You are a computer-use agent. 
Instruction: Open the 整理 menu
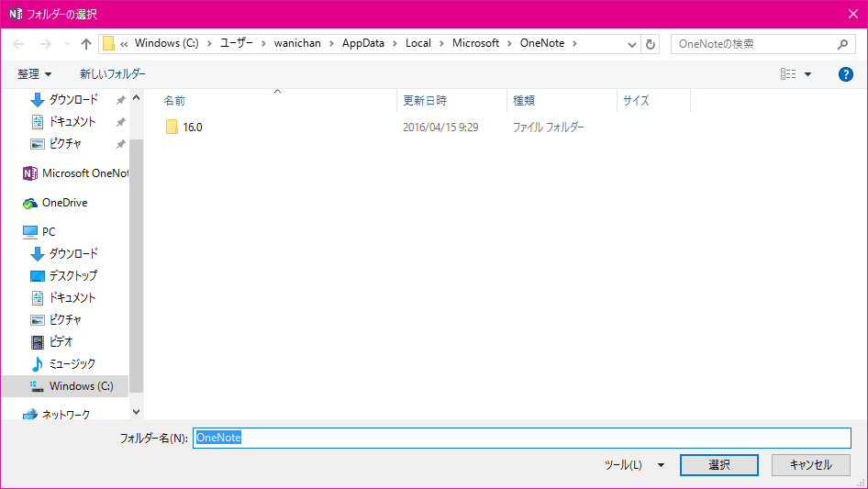point(34,74)
